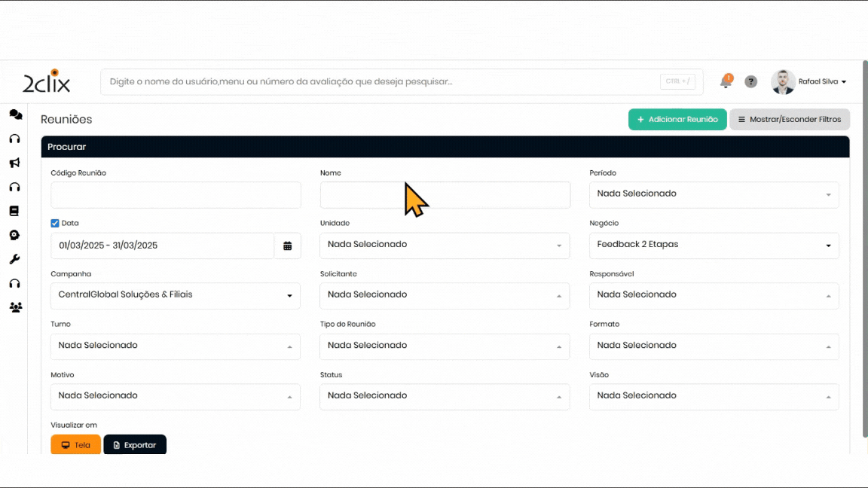Click the help question mark icon
Viewport: 868px width, 488px height.
750,81
